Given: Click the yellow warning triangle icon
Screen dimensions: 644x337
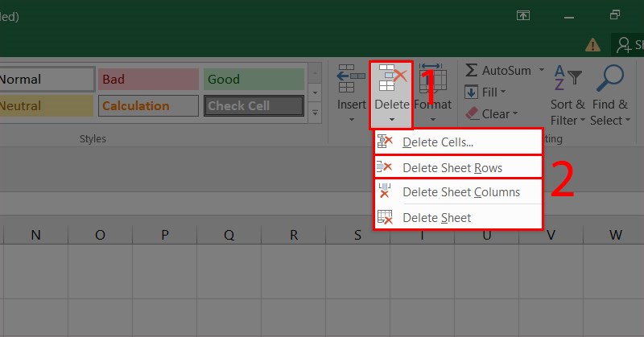Looking at the screenshot, I should click(x=593, y=45).
